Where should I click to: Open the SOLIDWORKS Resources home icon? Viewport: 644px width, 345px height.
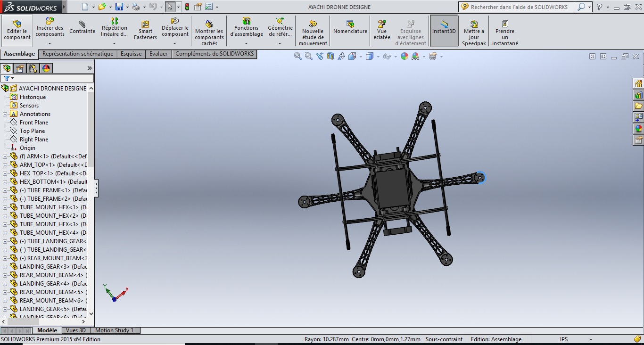tap(638, 83)
